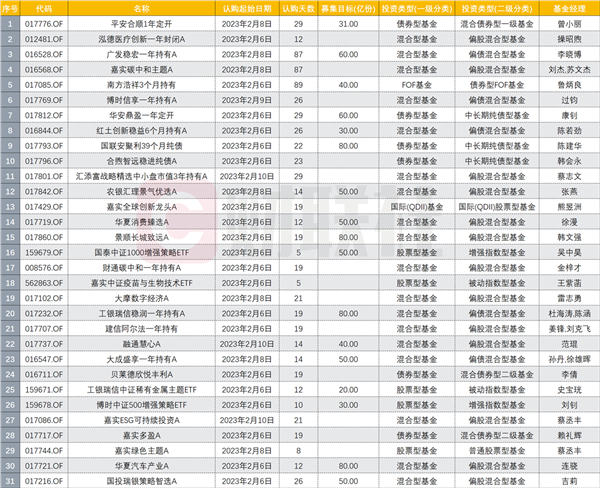
Task: Click code cell 017216.OF
Action: pyautogui.click(x=44, y=481)
